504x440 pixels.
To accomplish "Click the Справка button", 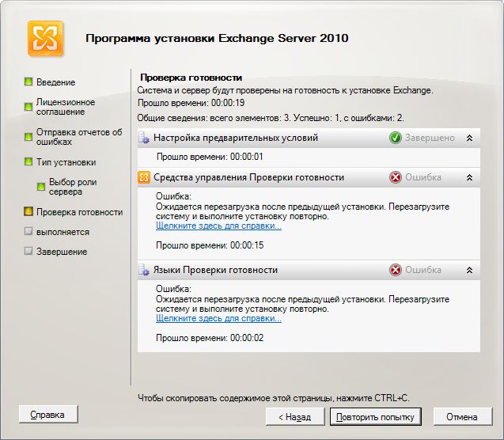I will click(x=48, y=415).
